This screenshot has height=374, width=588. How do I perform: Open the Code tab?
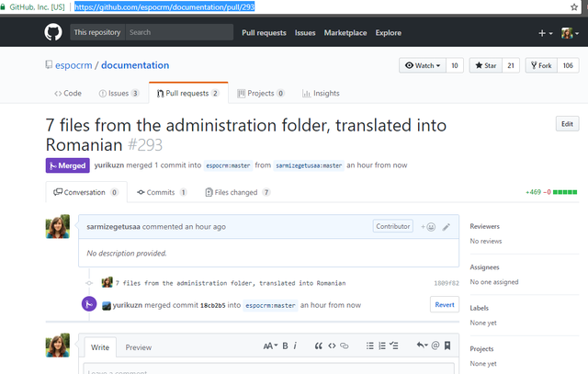pos(68,94)
